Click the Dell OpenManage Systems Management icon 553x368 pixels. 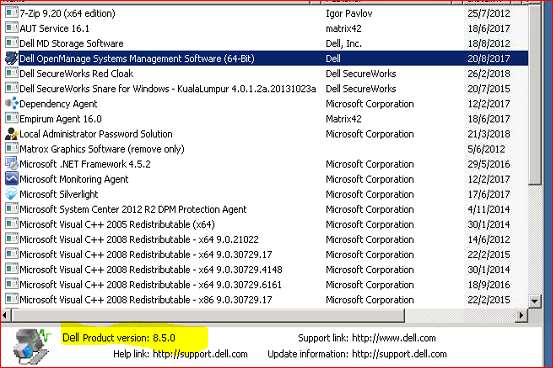point(12,58)
